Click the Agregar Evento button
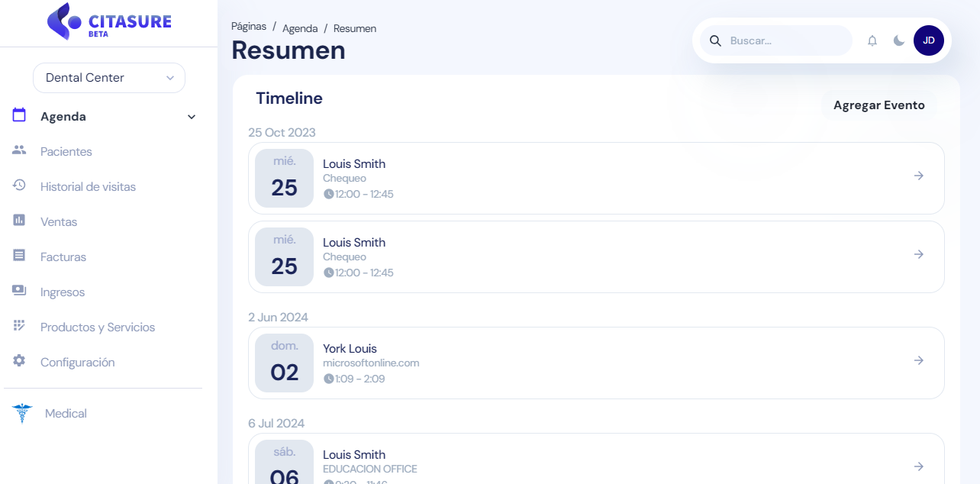 pyautogui.click(x=878, y=105)
